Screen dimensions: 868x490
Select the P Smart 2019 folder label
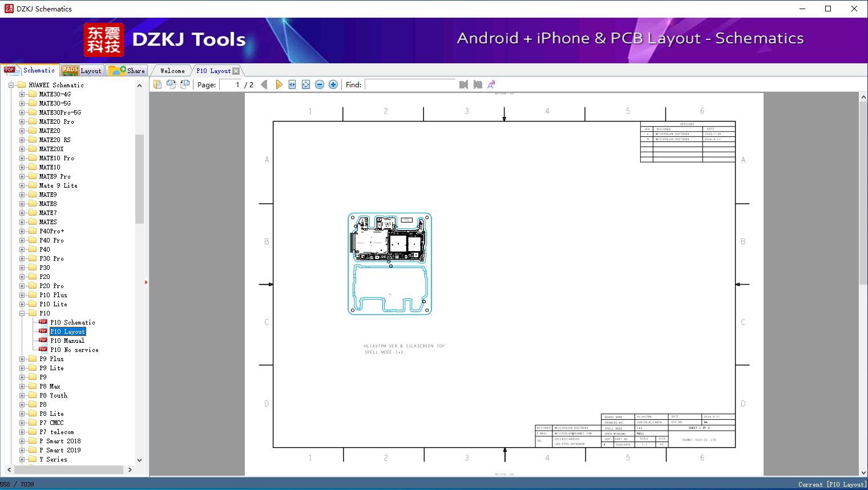coord(60,450)
